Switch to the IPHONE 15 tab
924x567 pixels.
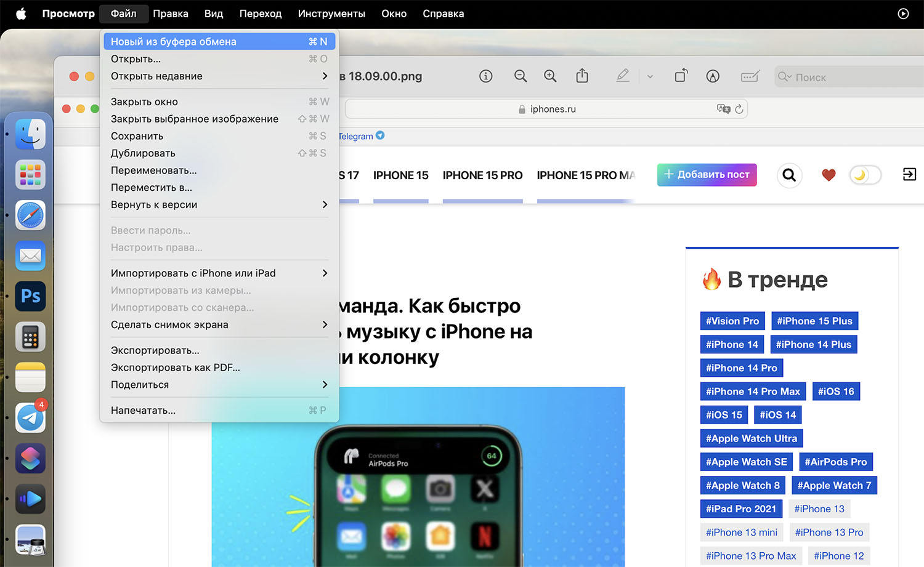point(400,175)
